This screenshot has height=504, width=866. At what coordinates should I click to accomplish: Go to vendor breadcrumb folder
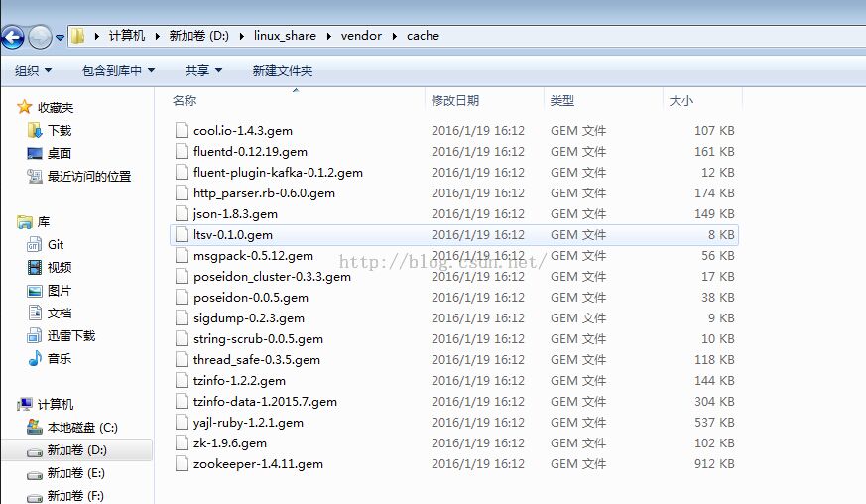(x=361, y=36)
